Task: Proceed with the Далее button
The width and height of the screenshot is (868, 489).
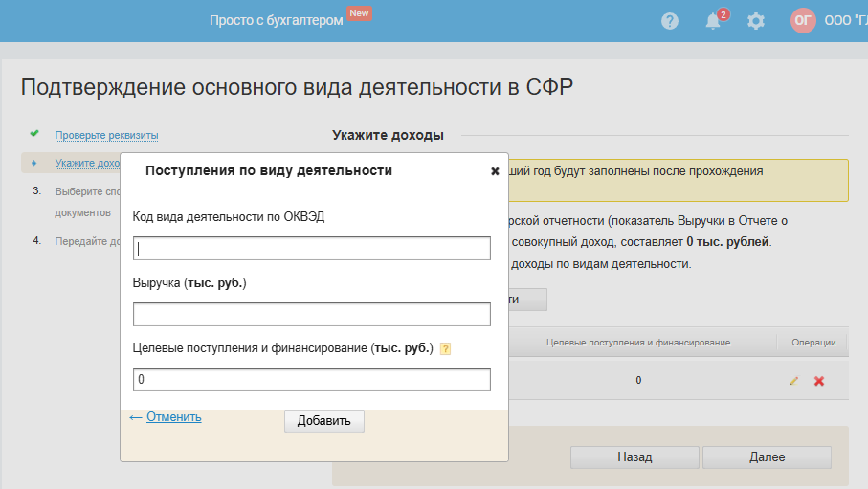Action: click(x=767, y=457)
